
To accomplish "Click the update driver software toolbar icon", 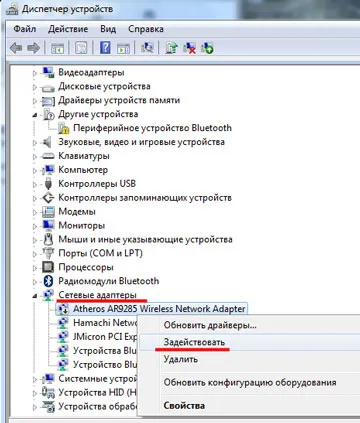I will click(172, 48).
